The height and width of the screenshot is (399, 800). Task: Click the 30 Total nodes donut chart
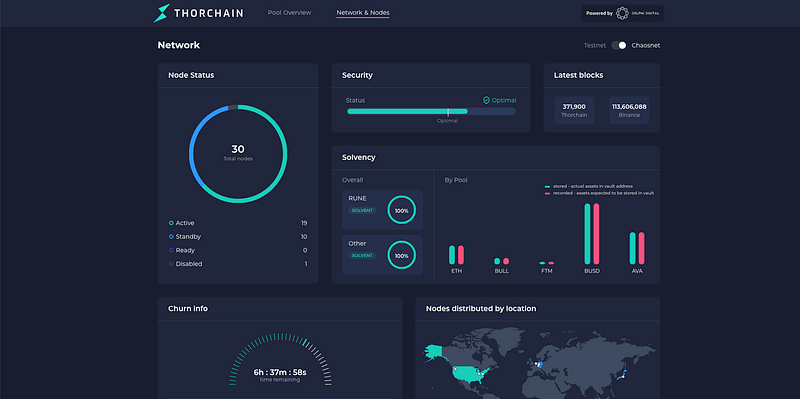(x=238, y=154)
